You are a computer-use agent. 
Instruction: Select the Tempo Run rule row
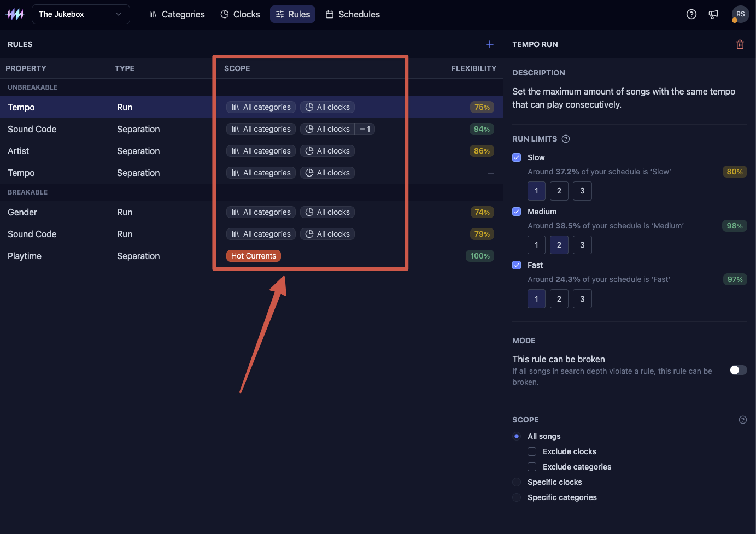251,107
